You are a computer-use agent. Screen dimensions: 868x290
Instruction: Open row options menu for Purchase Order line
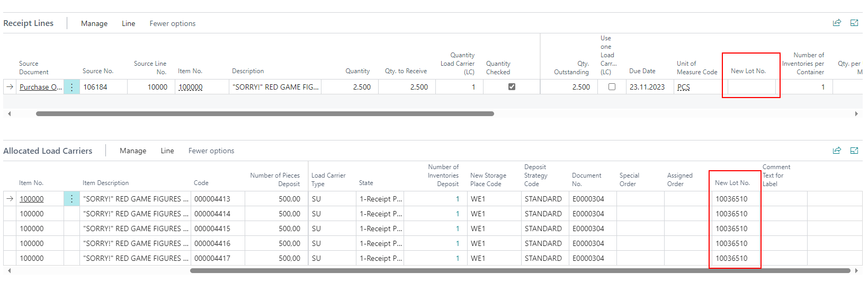click(x=71, y=87)
